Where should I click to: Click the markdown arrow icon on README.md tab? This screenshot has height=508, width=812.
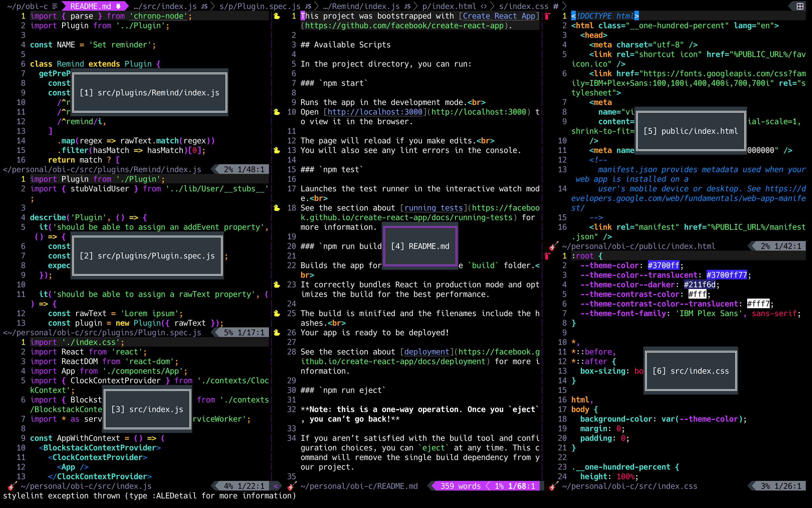coord(118,6)
